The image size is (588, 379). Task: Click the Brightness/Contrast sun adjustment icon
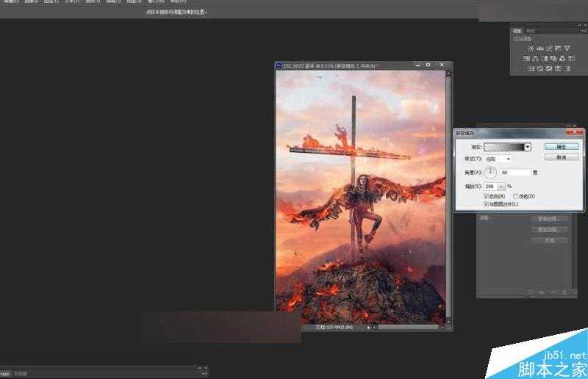coord(531,48)
